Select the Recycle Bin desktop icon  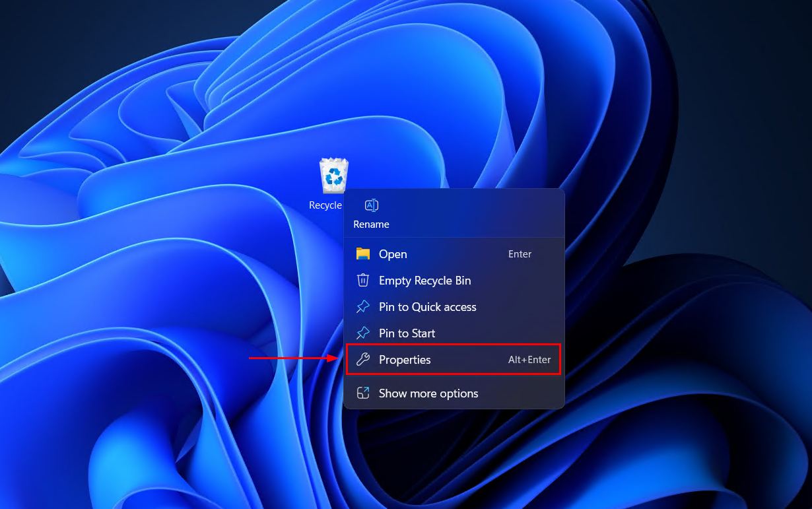(x=333, y=174)
